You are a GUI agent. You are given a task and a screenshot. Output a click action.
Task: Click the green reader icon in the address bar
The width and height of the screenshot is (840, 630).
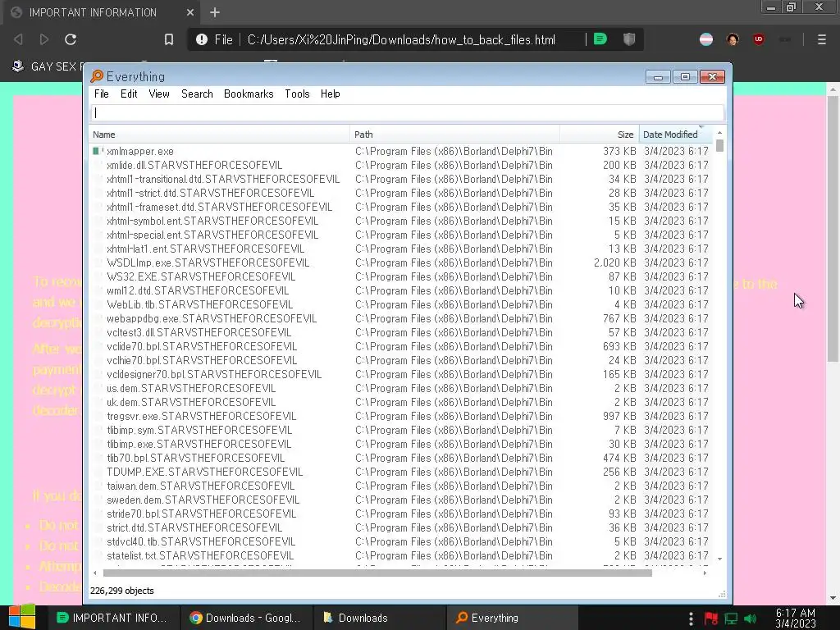(600, 39)
